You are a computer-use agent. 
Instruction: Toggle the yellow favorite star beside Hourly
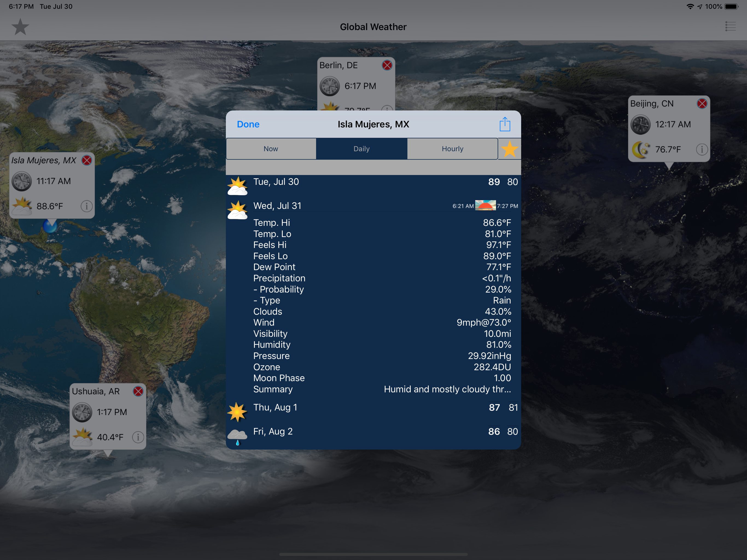point(509,149)
